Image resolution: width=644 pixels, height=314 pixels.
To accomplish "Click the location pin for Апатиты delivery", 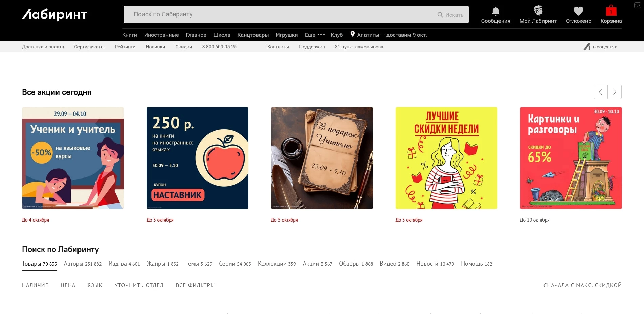I will point(352,34).
